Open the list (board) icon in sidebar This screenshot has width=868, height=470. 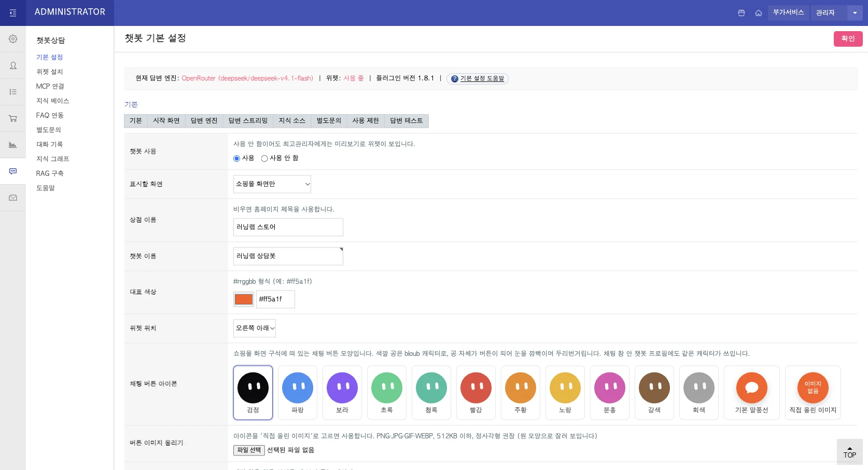point(13,92)
